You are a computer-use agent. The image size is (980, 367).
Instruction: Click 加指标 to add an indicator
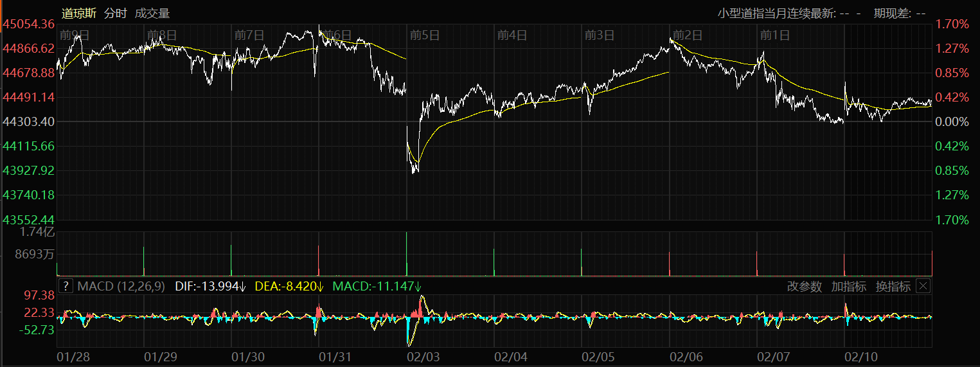(848, 287)
